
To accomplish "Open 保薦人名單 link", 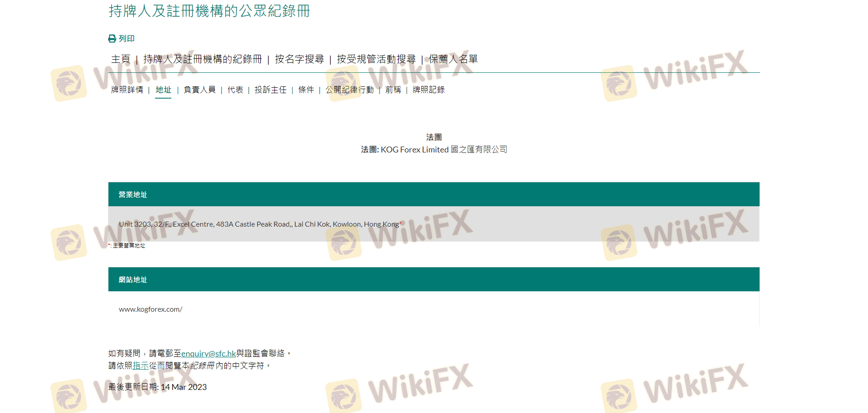I will (x=453, y=59).
